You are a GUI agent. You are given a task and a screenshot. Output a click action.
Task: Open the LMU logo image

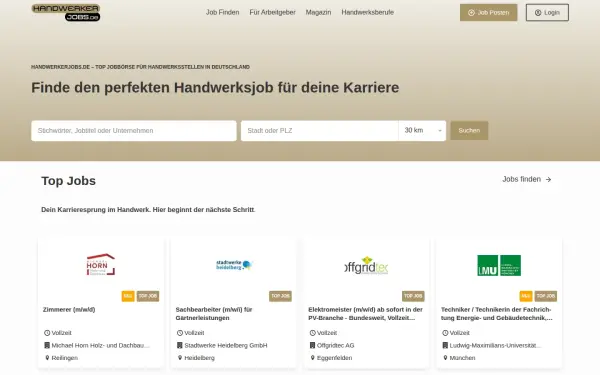tap(499, 265)
